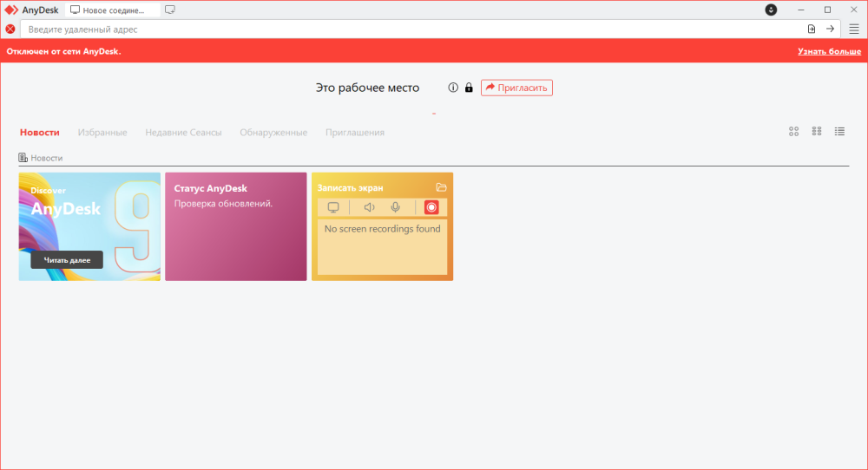Click the Пригласить button
Image resolution: width=868 pixels, height=470 pixels.
(x=516, y=88)
